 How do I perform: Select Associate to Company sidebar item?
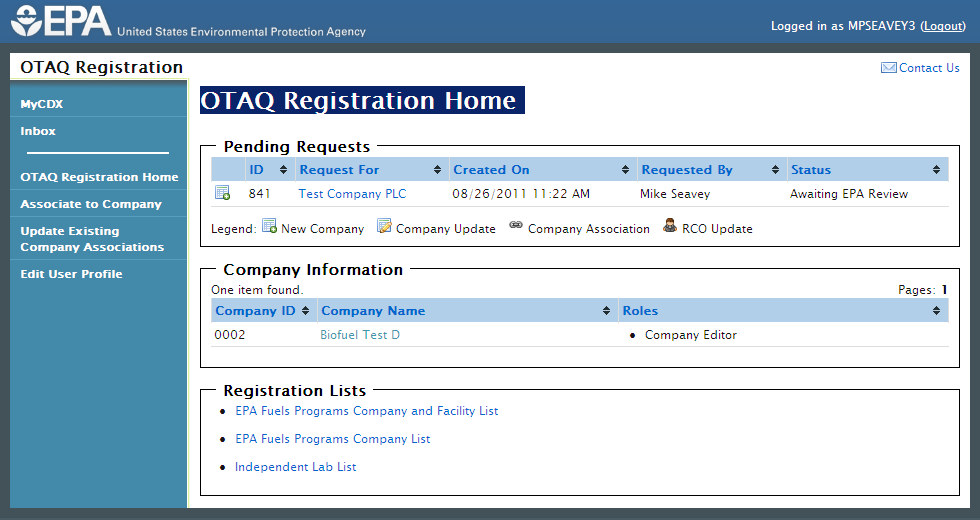[x=91, y=204]
